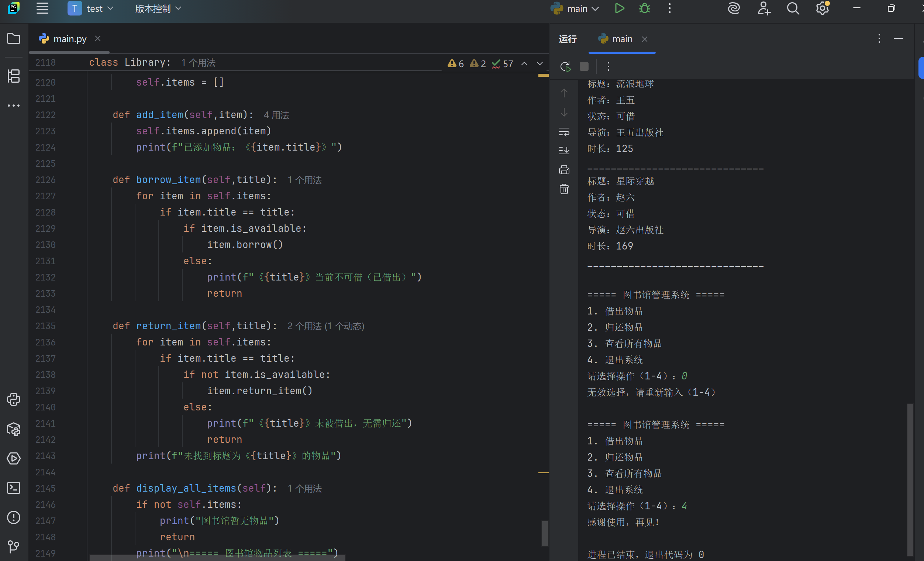Click the editor vertical scrollbar thumb
The image size is (924, 561).
click(545, 533)
